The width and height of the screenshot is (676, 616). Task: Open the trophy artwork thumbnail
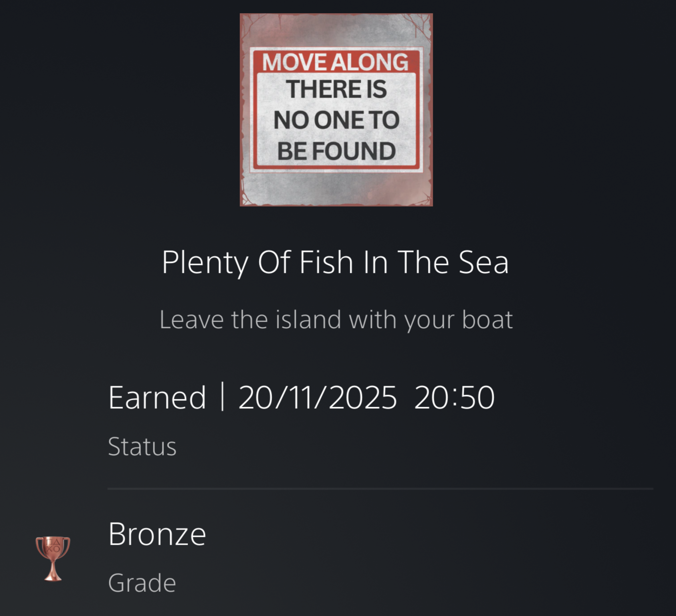pos(336,110)
